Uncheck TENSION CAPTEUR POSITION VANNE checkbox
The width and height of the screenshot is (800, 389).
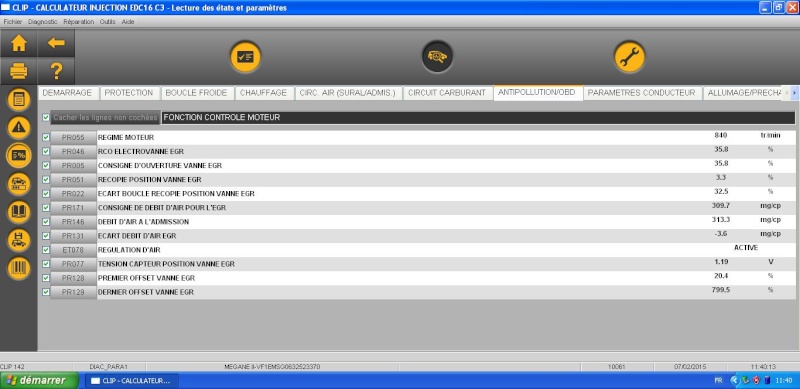pyautogui.click(x=46, y=264)
